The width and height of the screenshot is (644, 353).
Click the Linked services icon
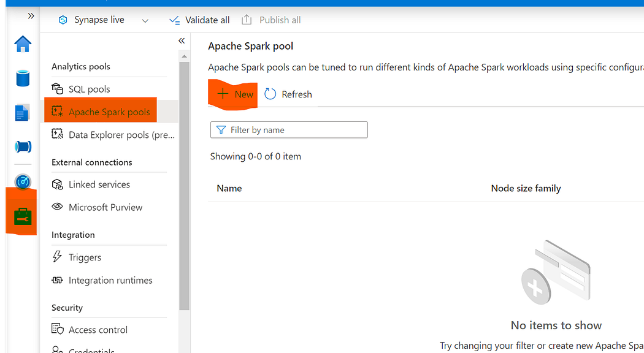click(x=57, y=184)
